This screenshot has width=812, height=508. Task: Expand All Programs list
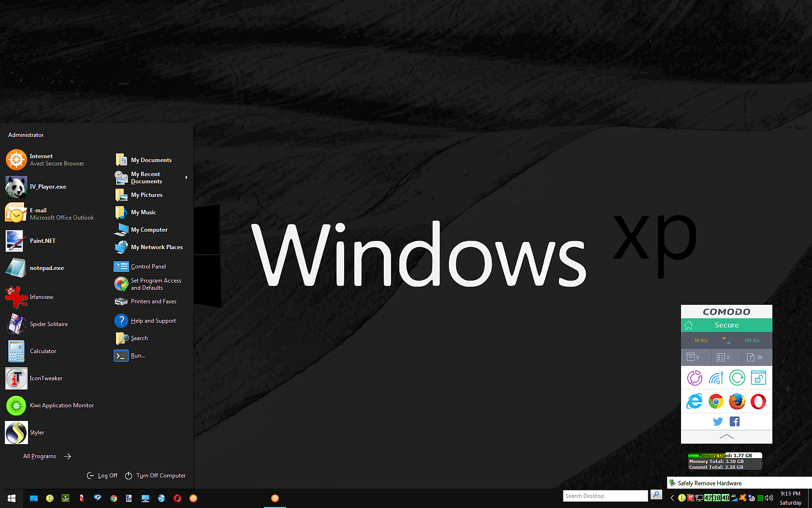47,456
